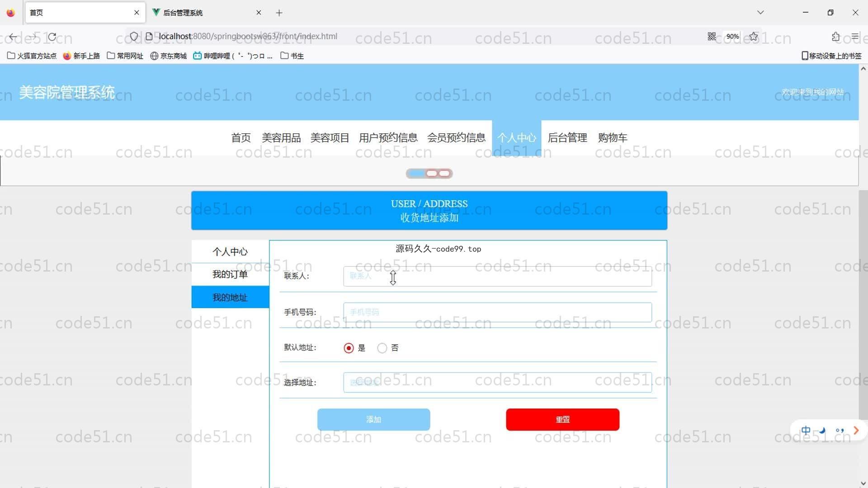Open the 哔哩哔哩 bookmark
This screenshot has height=488, width=868.
coord(233,56)
